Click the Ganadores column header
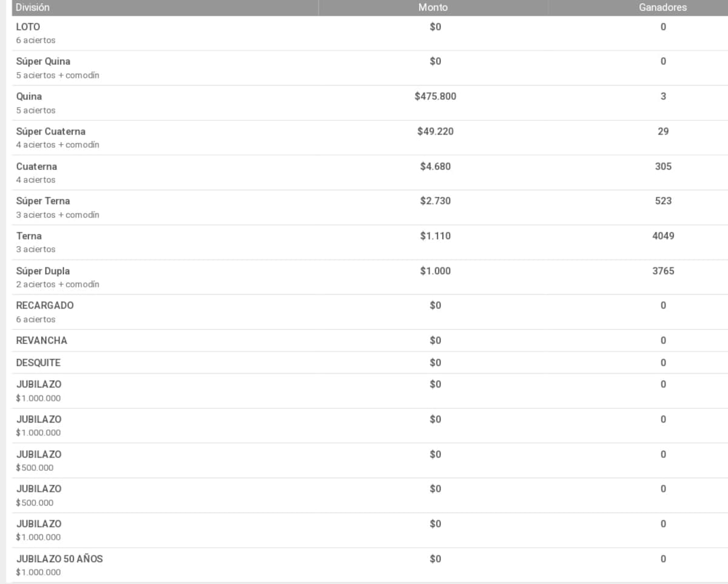The width and height of the screenshot is (728, 584). [662, 8]
